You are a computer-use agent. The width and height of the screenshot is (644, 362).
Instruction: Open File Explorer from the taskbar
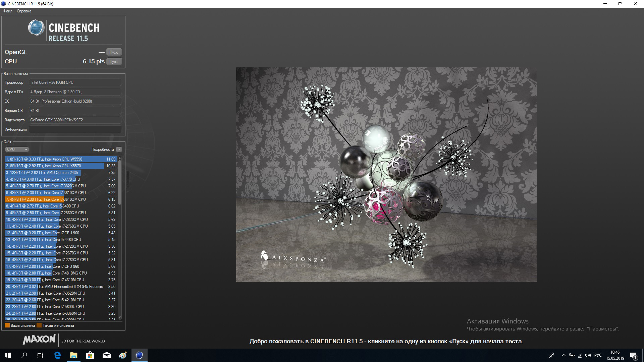74,355
